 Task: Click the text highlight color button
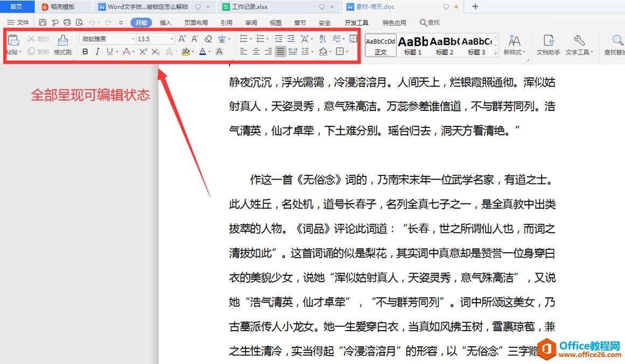(186, 52)
